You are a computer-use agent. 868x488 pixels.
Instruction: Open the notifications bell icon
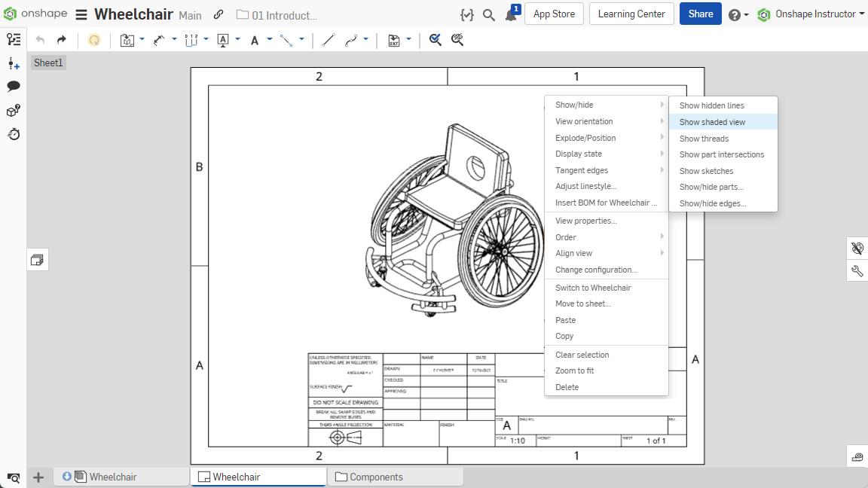point(512,14)
